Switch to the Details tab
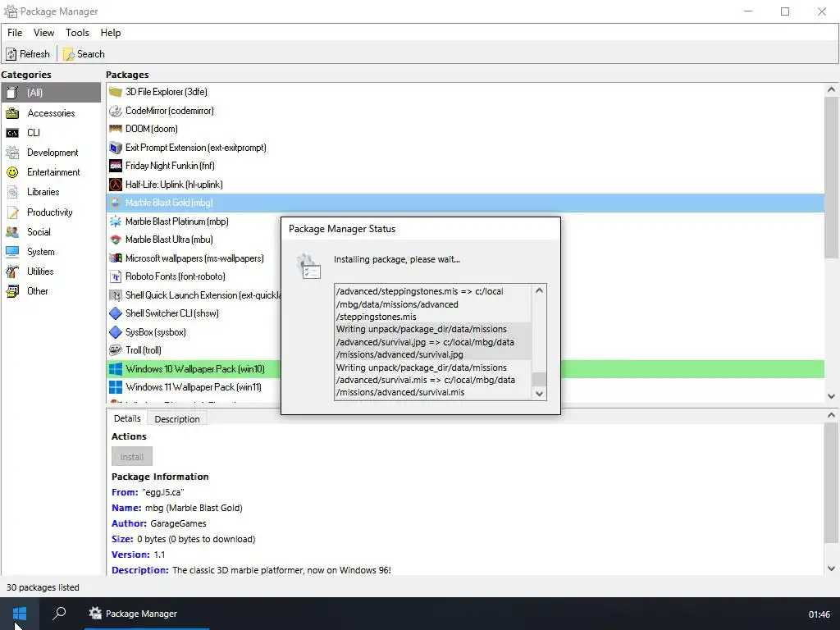This screenshot has width=840, height=630. (x=127, y=418)
